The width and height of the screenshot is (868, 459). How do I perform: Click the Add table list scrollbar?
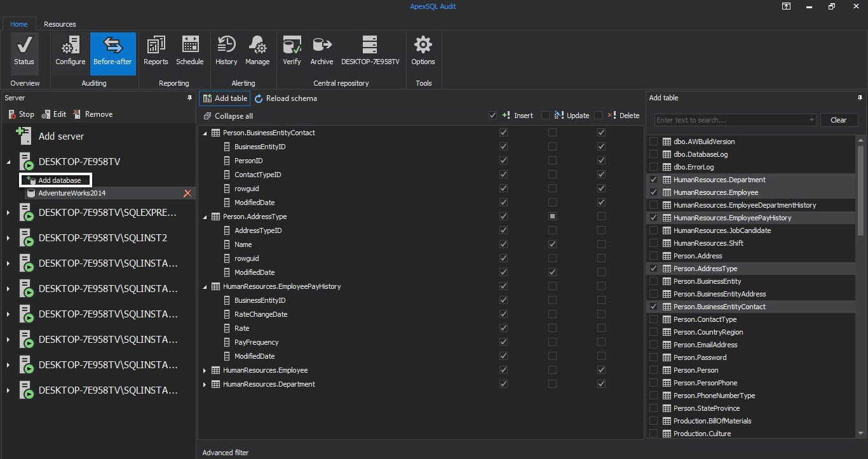click(x=861, y=190)
